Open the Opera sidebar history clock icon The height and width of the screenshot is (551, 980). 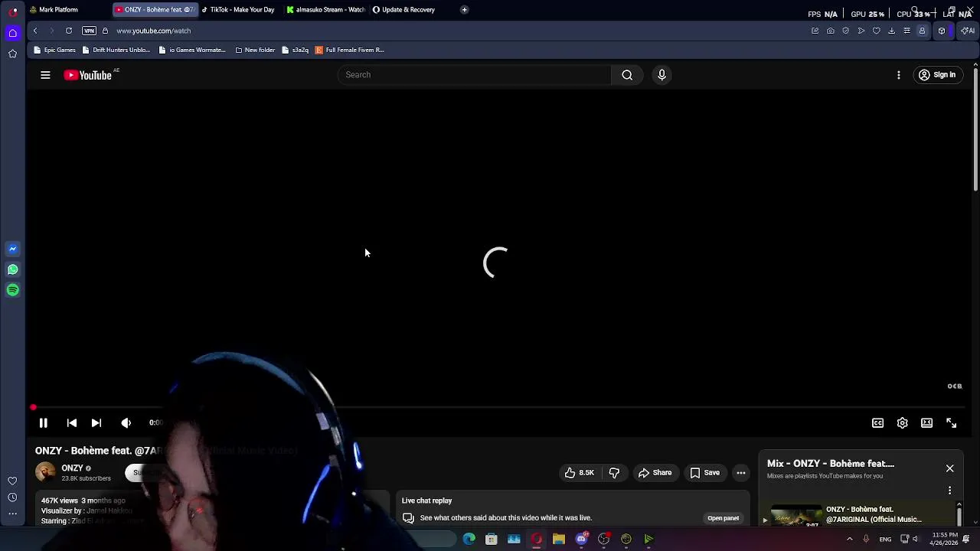(x=13, y=497)
